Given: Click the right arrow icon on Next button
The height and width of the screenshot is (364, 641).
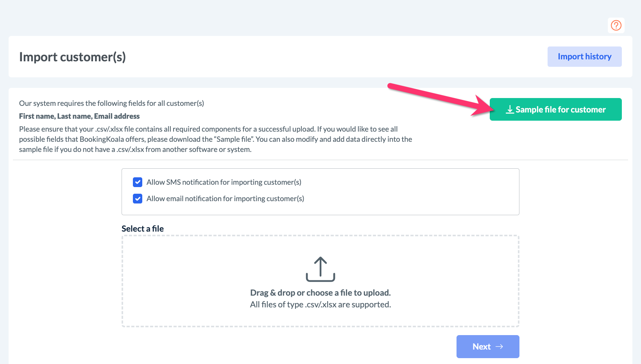Looking at the screenshot, I should coord(499,347).
